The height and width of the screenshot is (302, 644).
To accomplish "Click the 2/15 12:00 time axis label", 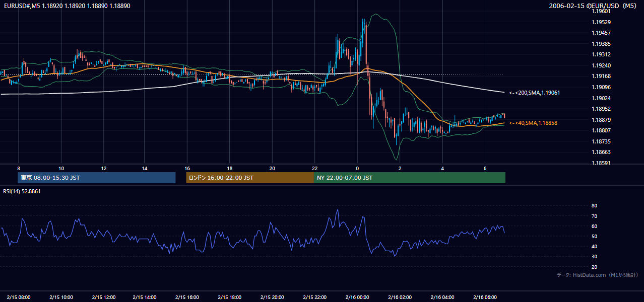I will tap(103, 297).
